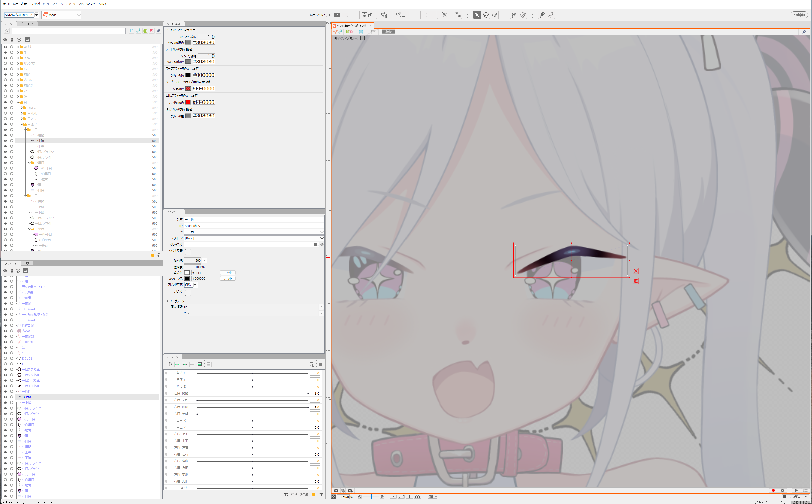Create a rotation deformer from toolbar
812x504 pixels.
(445, 15)
